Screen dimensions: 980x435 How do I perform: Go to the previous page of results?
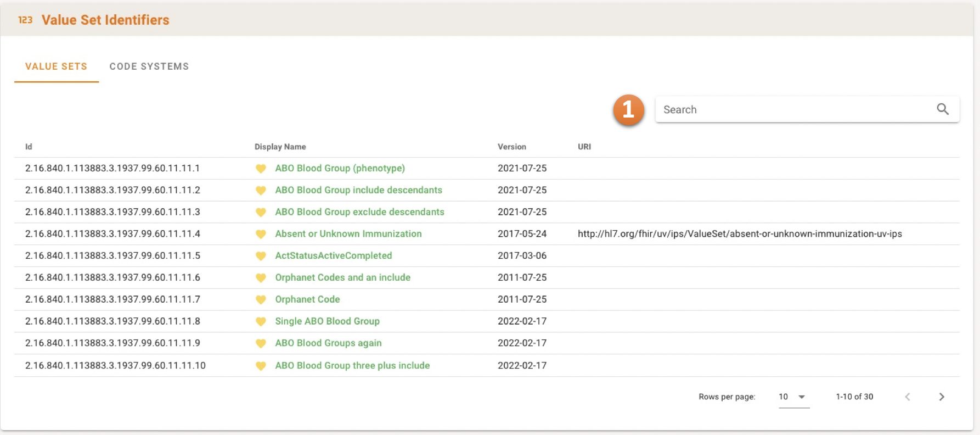pos(908,397)
